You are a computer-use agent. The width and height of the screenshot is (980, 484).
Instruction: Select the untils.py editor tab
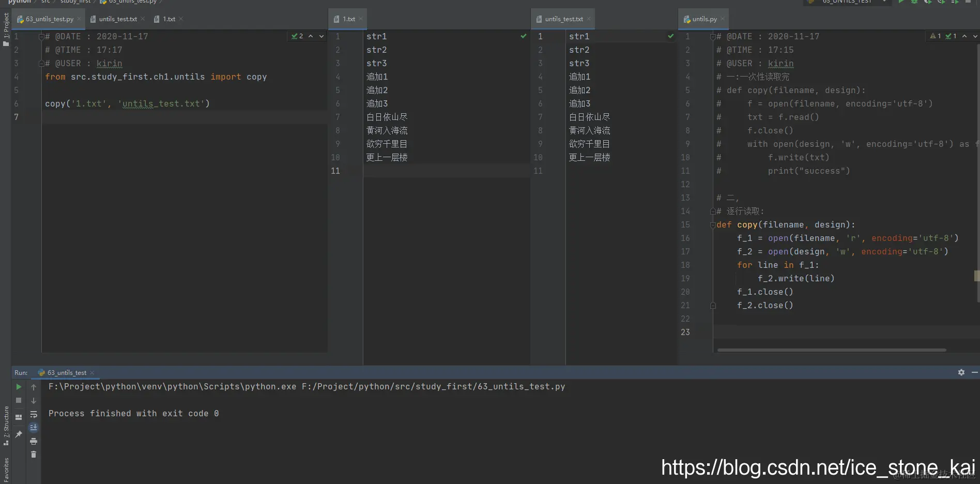tap(705, 19)
